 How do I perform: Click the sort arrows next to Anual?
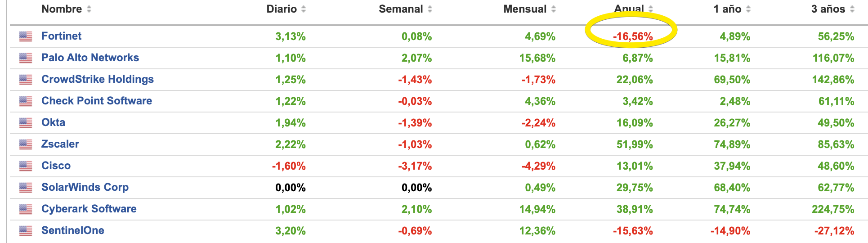(651, 9)
